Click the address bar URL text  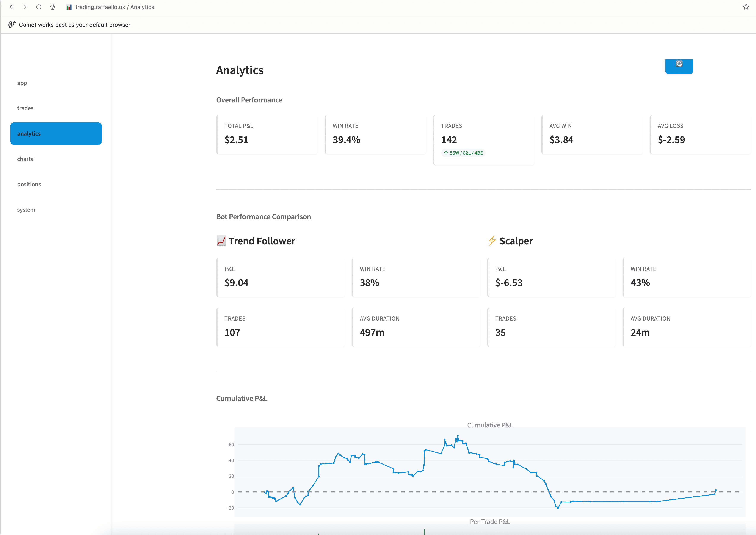pos(115,7)
